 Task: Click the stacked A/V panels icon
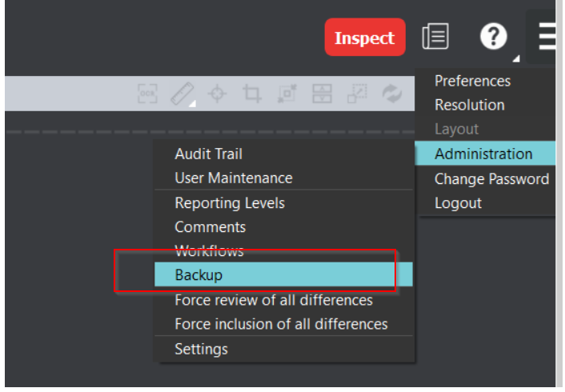322,94
